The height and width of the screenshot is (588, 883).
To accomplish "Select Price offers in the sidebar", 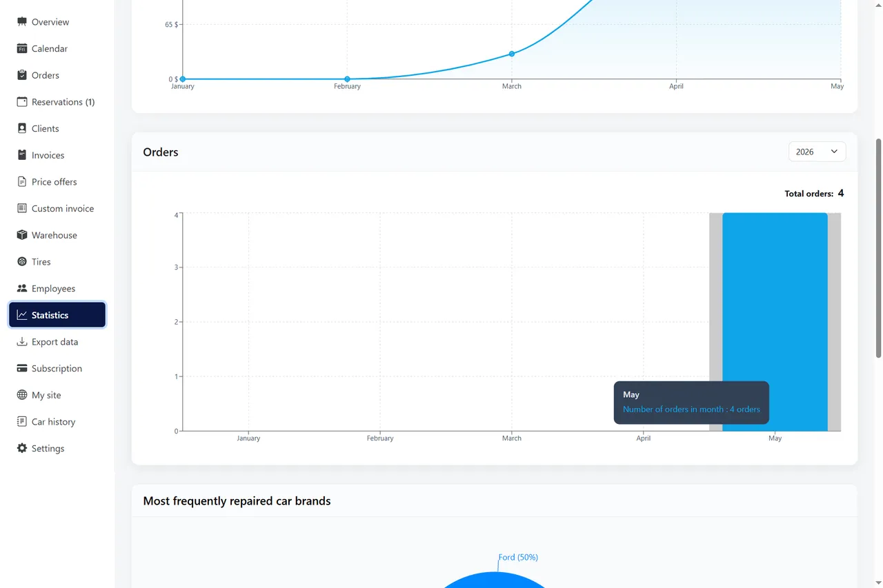I will point(57,182).
